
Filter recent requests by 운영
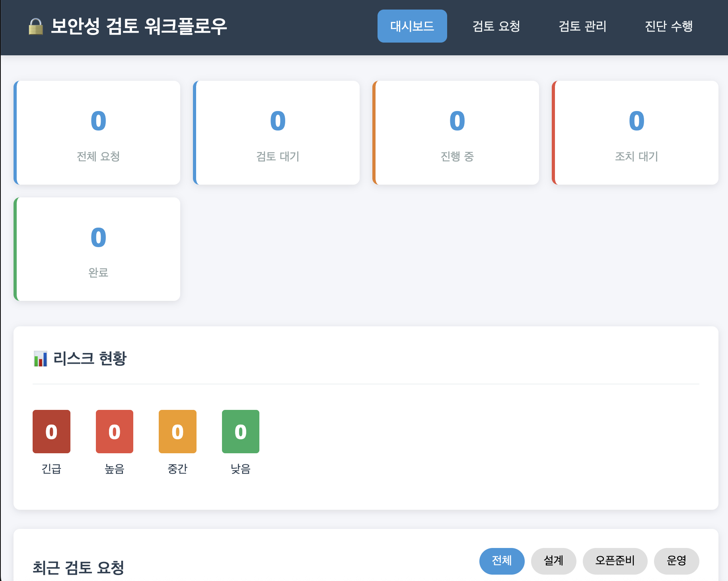point(676,561)
